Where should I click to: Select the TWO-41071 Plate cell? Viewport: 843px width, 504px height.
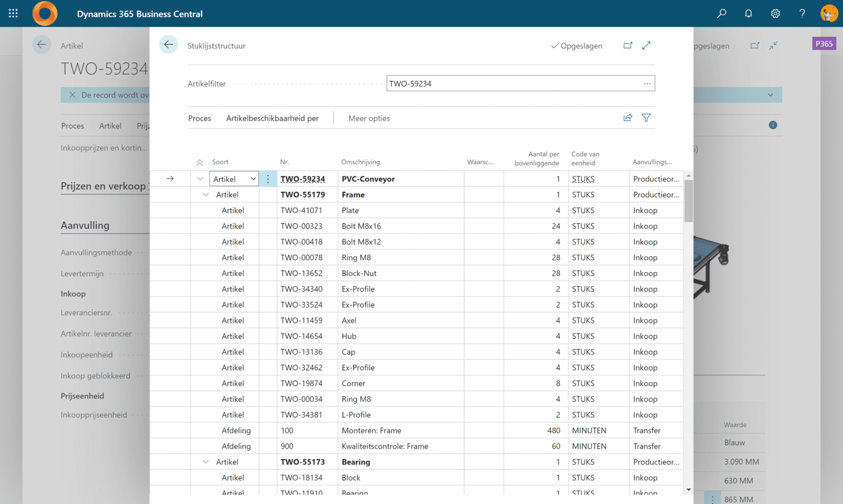point(307,211)
